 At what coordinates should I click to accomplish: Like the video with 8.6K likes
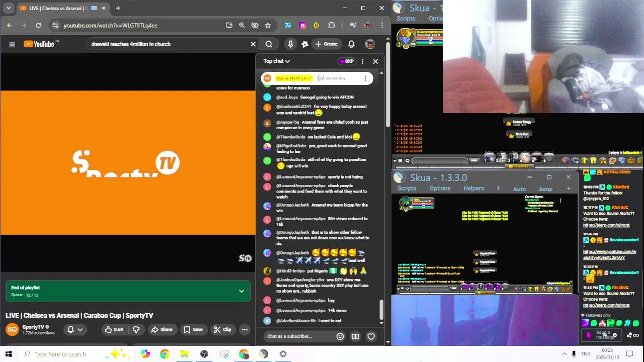(x=114, y=330)
